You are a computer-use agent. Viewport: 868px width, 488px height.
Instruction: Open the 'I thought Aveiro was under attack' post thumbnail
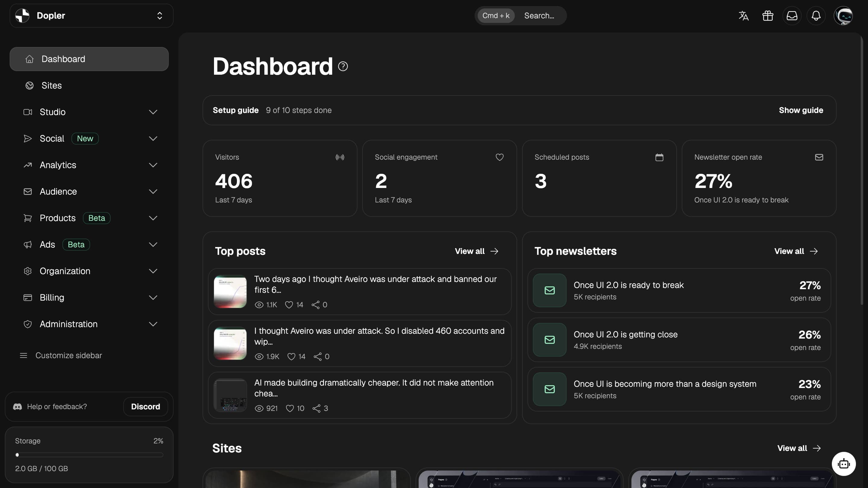coord(230,343)
